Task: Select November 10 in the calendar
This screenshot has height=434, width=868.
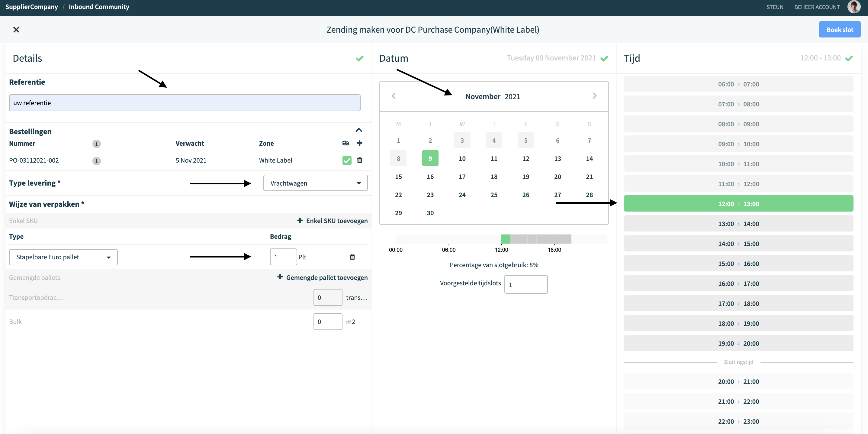Action: pos(462,158)
